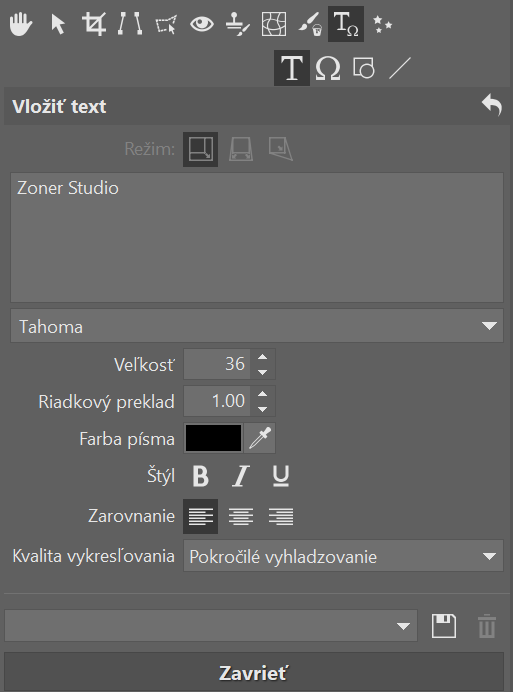Select right text alignment

tap(281, 516)
